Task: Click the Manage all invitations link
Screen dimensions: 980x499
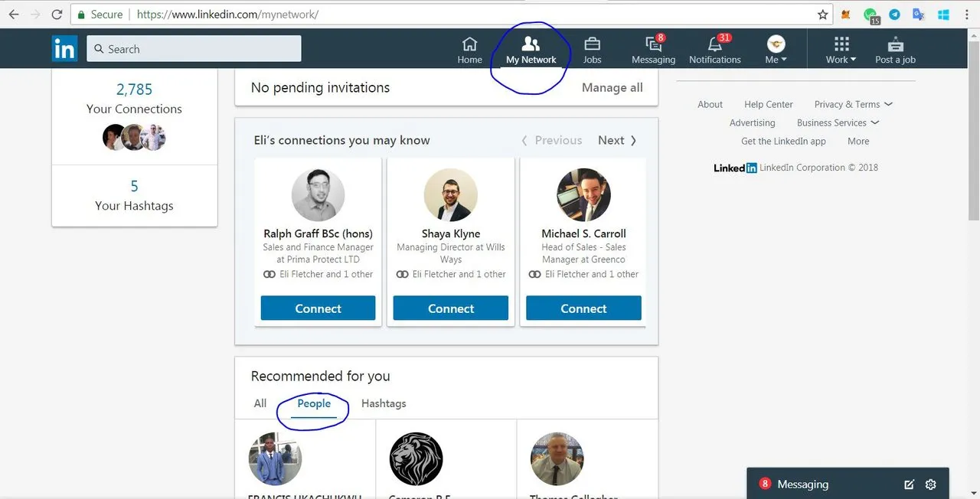Action: click(x=612, y=87)
